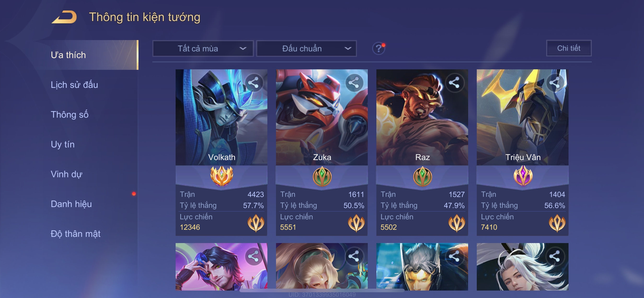Image resolution: width=644 pixels, height=298 pixels.
Task: Select the Raz hero portrait
Action: click(x=422, y=117)
